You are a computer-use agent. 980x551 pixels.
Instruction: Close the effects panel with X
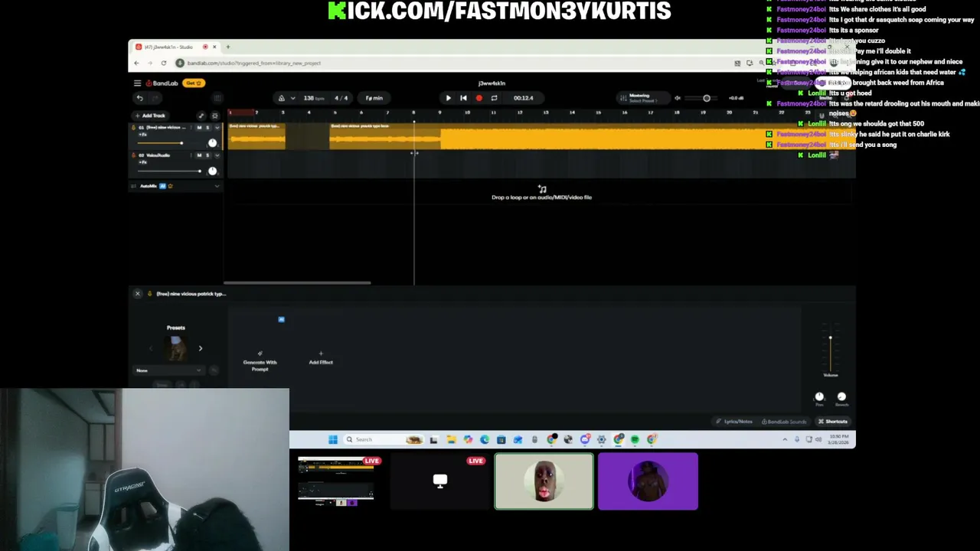pos(138,294)
